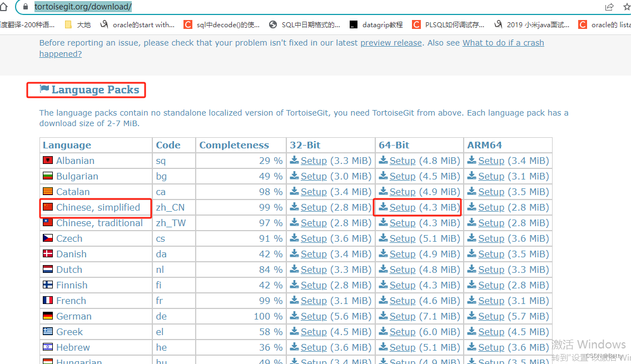This screenshot has width=631, height=364.
Task: Open the 大地 bookmark folder
Action: click(78, 25)
